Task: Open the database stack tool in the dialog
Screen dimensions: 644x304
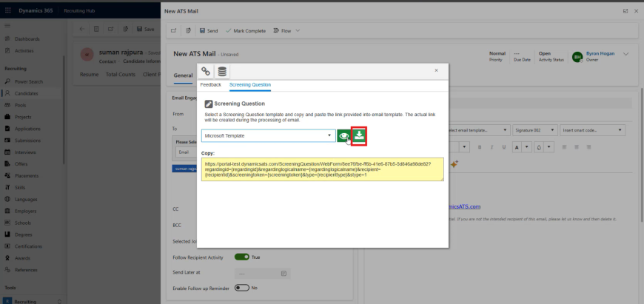Action: click(222, 72)
